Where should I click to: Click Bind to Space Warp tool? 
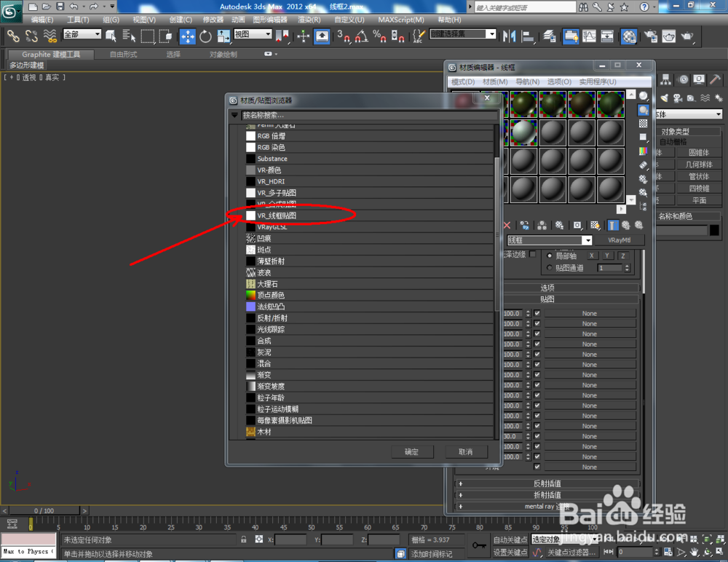click(x=50, y=36)
